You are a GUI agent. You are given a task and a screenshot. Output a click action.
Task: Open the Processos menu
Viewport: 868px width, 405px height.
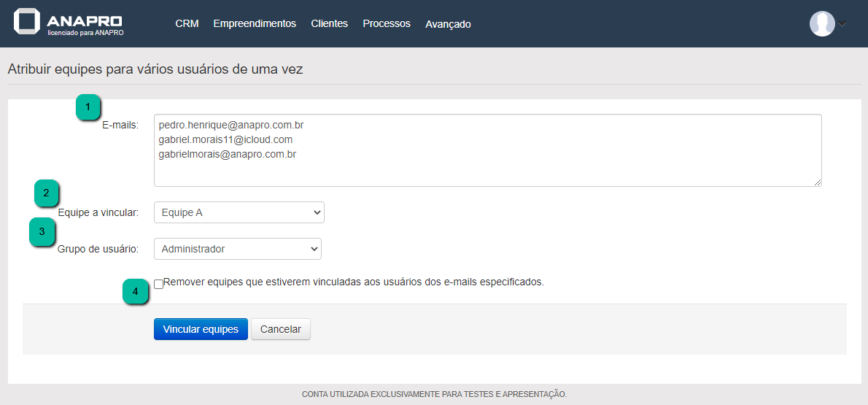[x=386, y=23]
